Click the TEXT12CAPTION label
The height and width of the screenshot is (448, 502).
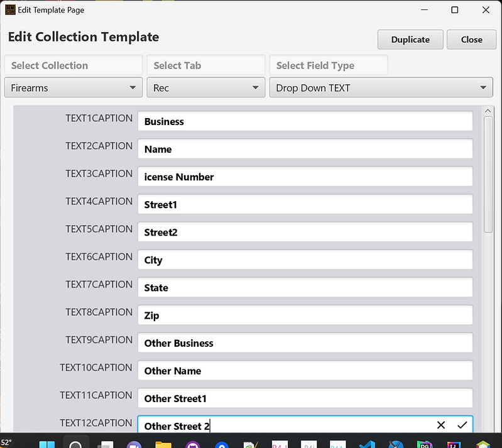tap(96, 423)
